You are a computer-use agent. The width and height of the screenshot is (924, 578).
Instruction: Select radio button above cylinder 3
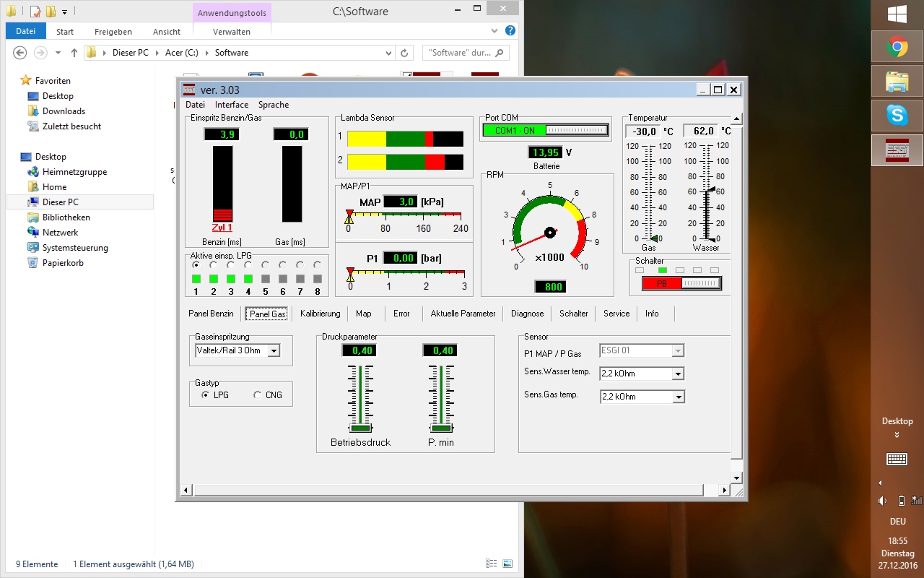230,265
